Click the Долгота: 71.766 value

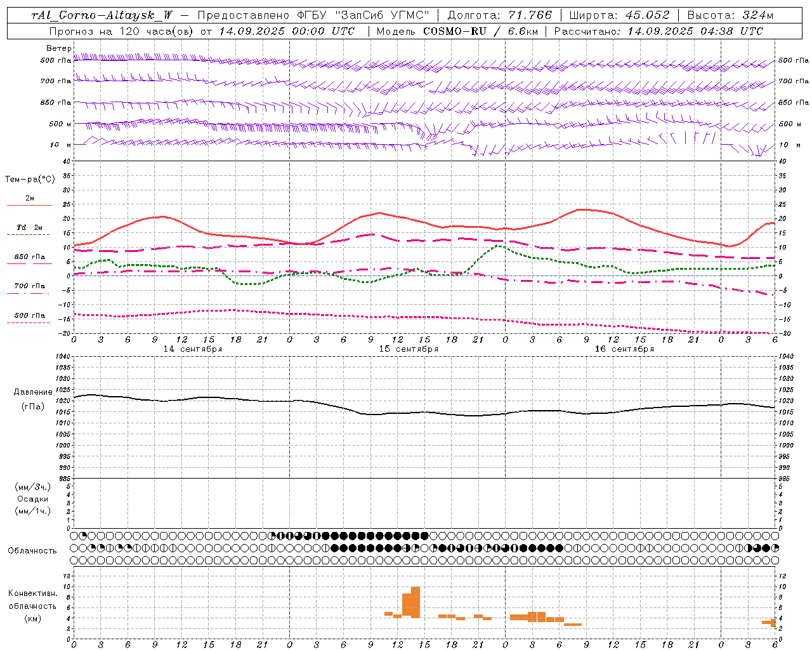coord(500,16)
